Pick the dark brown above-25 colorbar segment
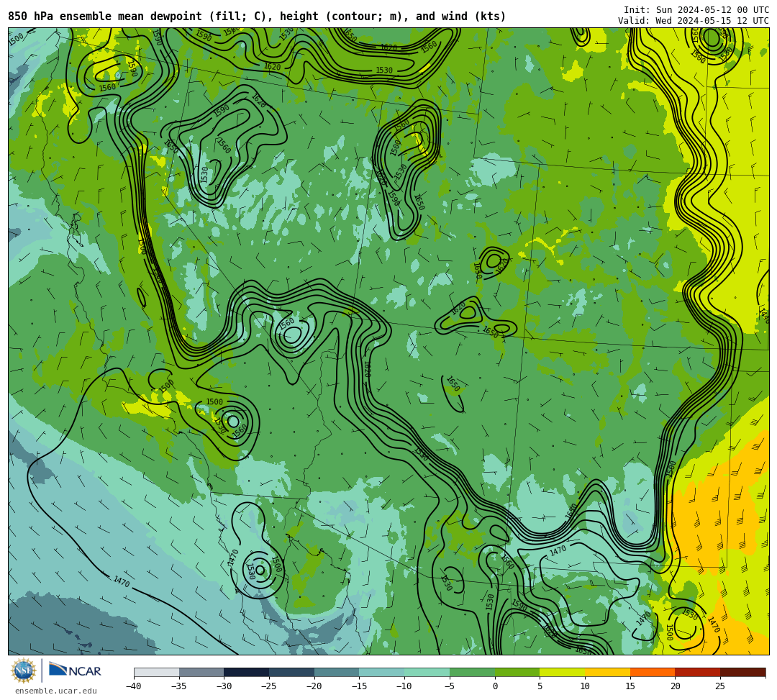Viewport: 777px width, 700px height. 742,672
